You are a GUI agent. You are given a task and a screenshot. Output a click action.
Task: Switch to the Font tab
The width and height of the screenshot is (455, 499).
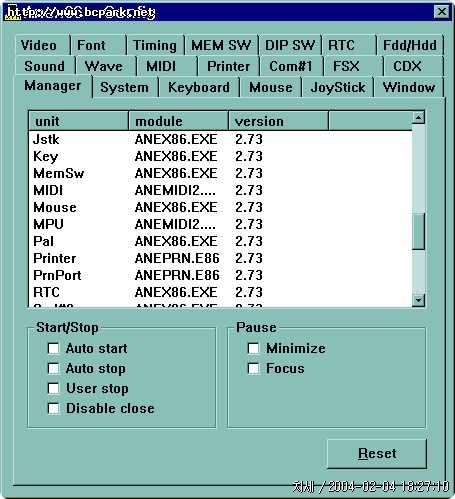tap(98, 45)
